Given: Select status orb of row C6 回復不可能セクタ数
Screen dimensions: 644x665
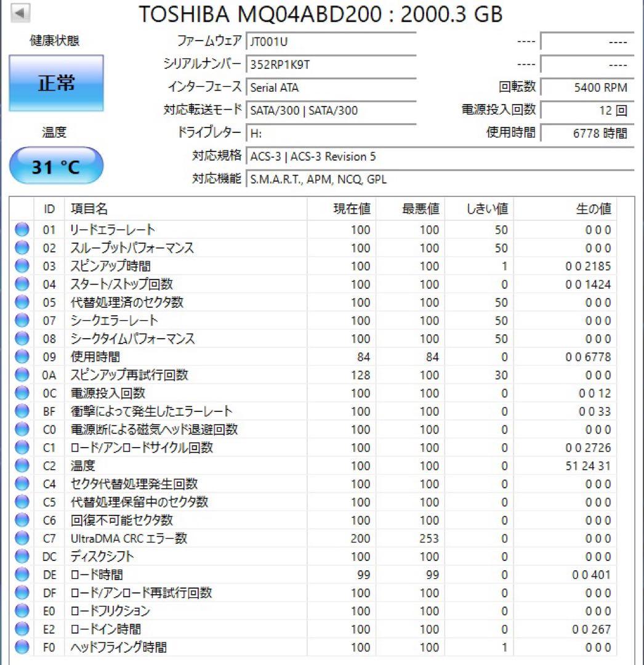Looking at the screenshot, I should (22, 520).
